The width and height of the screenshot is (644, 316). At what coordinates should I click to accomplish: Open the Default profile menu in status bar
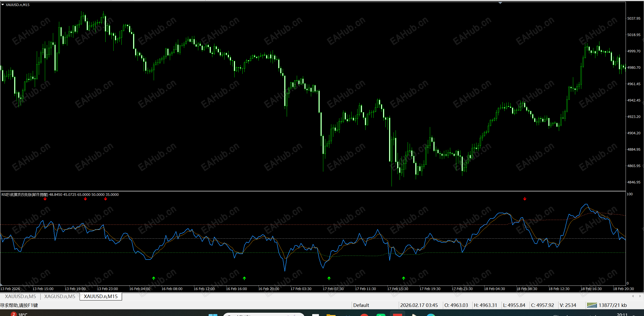pyautogui.click(x=361, y=305)
